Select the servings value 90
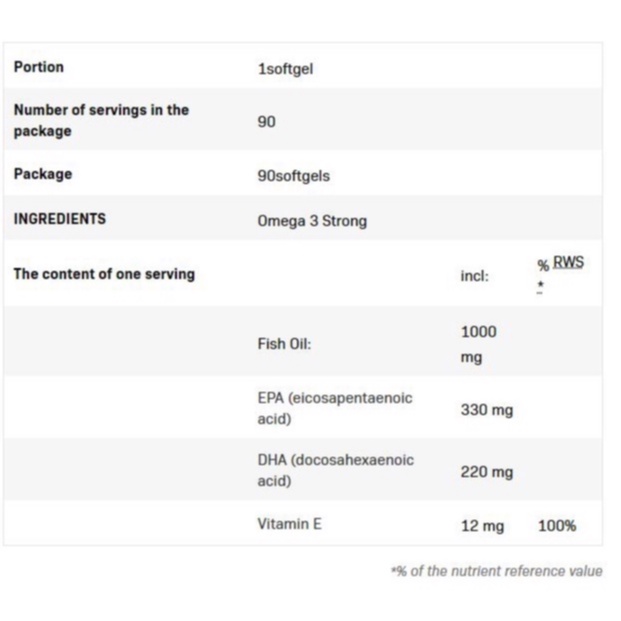Viewport: 621px width, 621px height. pyautogui.click(x=266, y=122)
